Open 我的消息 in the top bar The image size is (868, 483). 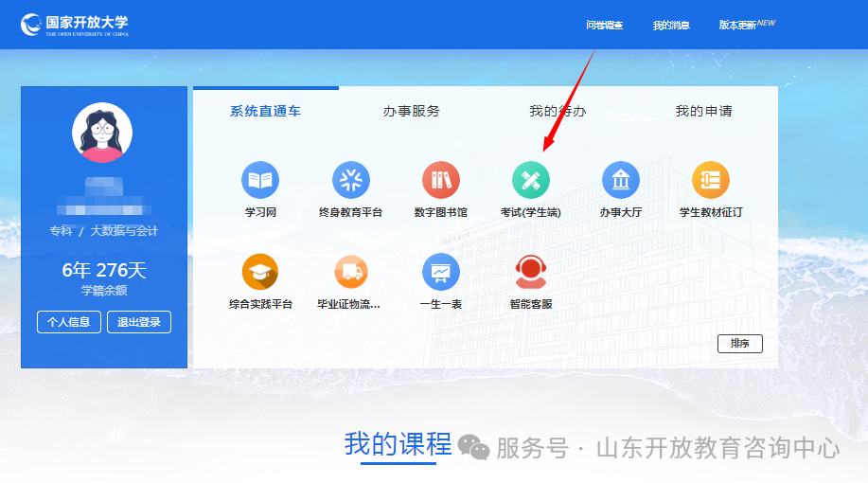coord(671,26)
